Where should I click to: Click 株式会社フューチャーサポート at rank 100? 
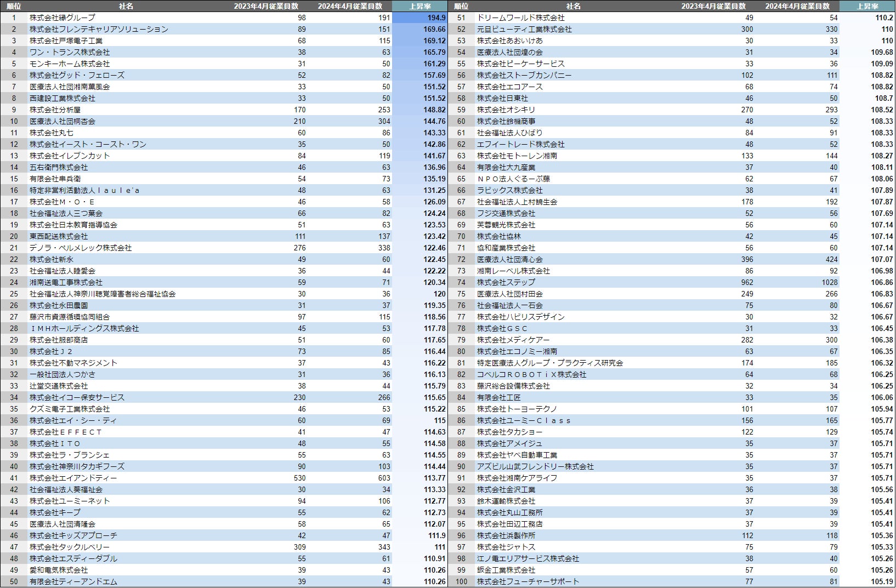coord(528,581)
